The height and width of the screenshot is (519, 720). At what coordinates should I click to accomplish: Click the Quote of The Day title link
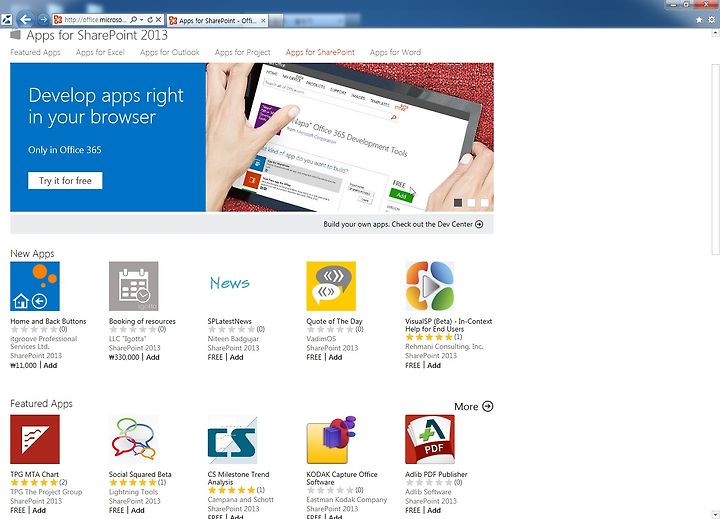[x=334, y=322]
